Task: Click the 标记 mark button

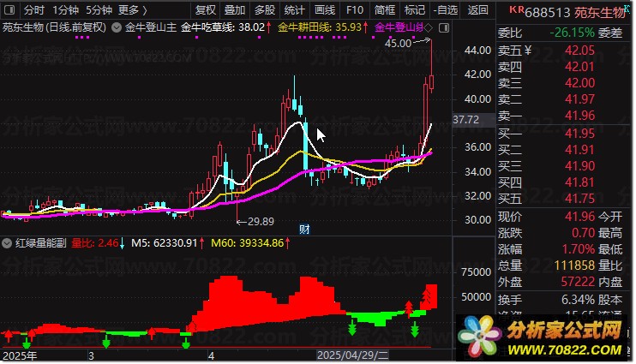Action: 415,9
